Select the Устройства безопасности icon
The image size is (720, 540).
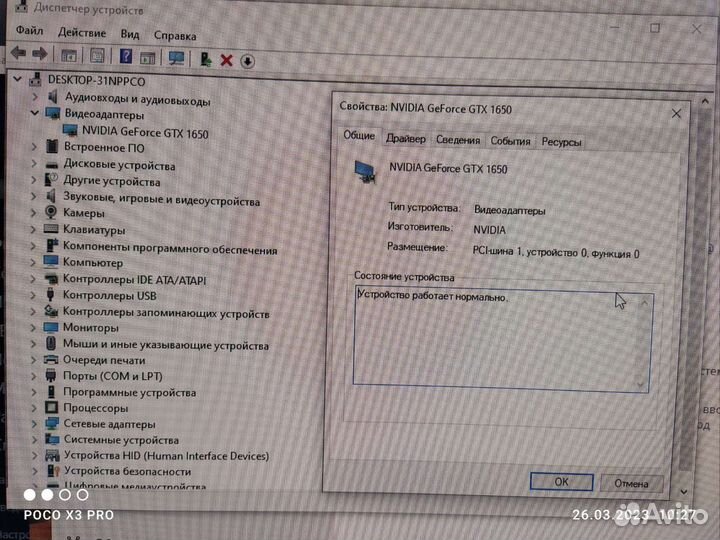(x=53, y=471)
